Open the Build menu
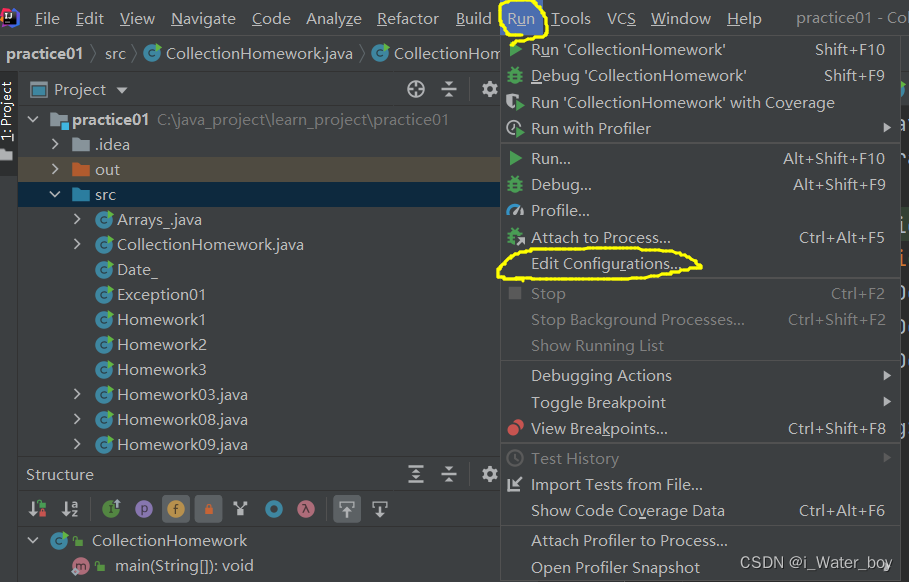The width and height of the screenshot is (909, 582). point(474,19)
